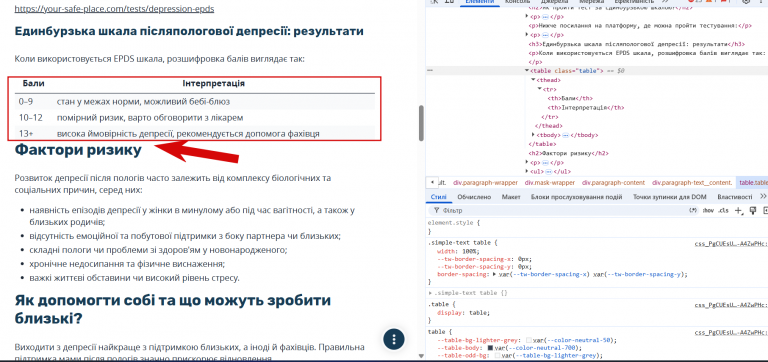Image resolution: width=768 pixels, height=362 pixels.
Task: Toggle the :hov element state panel
Action: click(708, 211)
